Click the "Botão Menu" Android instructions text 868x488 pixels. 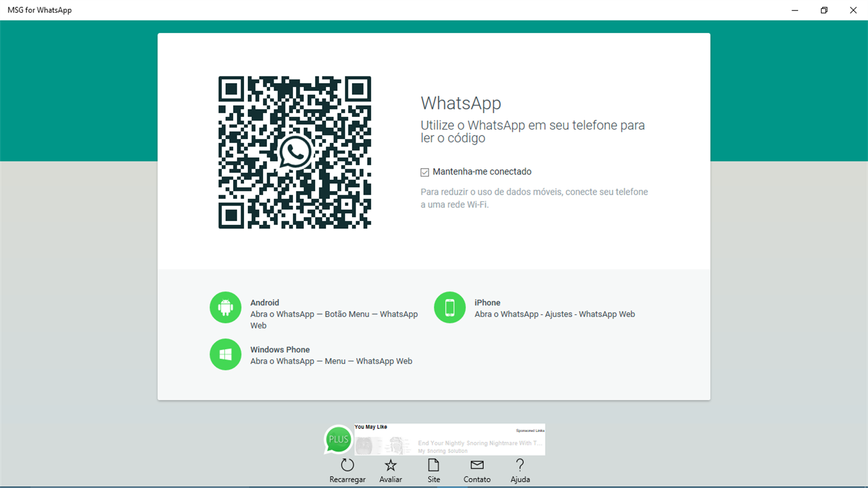[x=334, y=320]
